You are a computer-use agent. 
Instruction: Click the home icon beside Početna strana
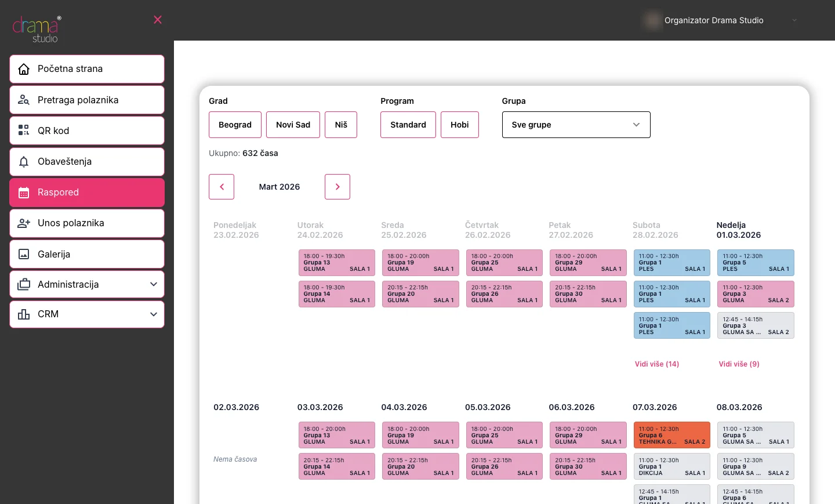24,69
